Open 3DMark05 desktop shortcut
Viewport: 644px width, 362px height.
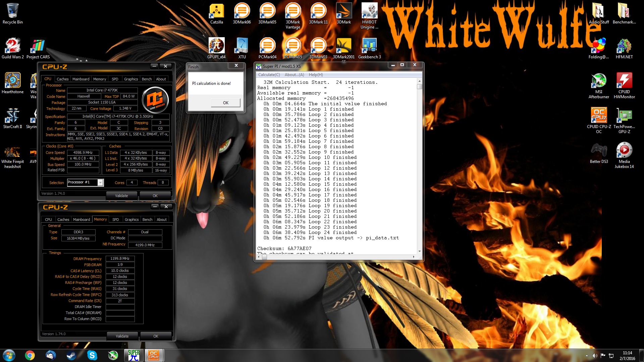(267, 13)
